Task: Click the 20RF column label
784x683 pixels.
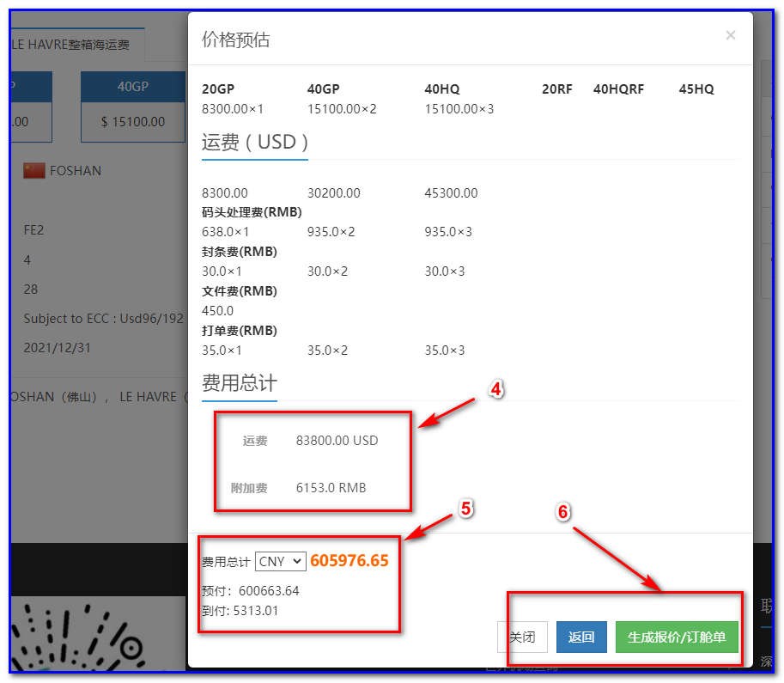Action: [556, 88]
